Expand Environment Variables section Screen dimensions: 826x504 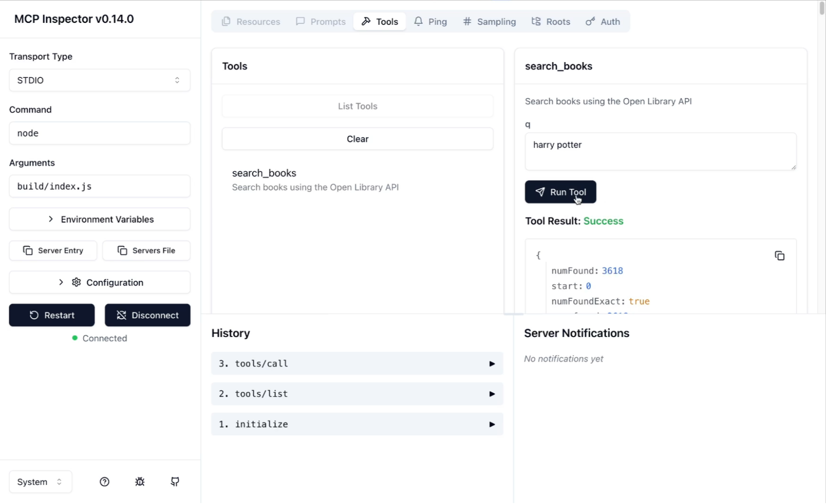(x=99, y=219)
